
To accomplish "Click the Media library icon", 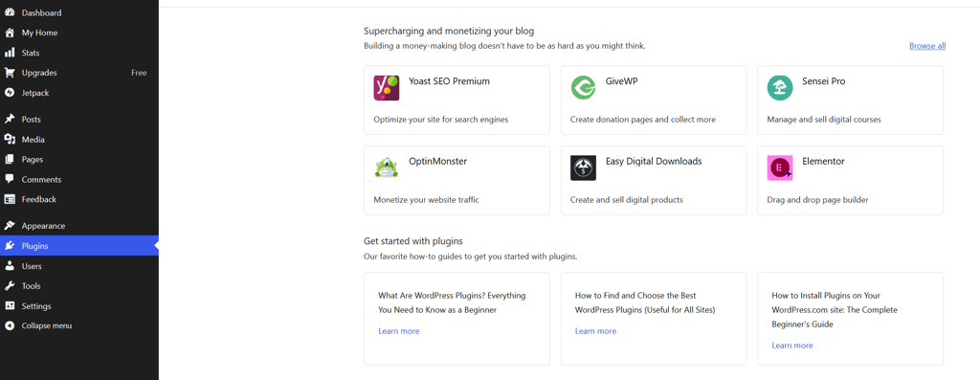I will pyautogui.click(x=10, y=140).
